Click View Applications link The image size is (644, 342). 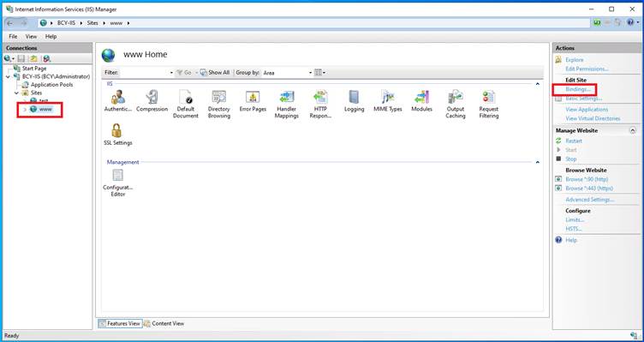coord(587,110)
